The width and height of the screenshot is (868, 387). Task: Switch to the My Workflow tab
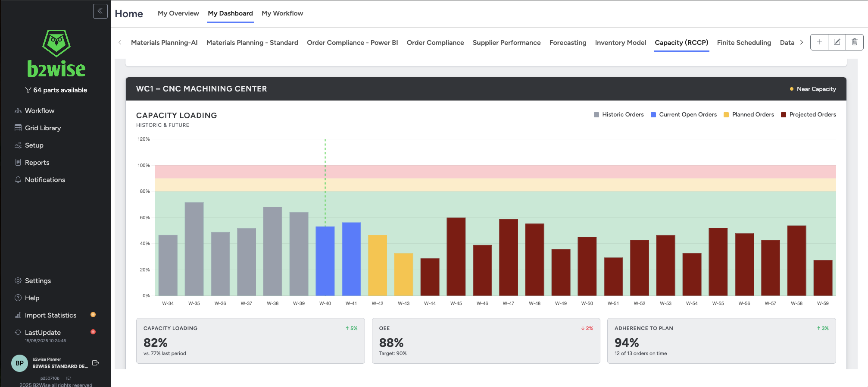(282, 13)
